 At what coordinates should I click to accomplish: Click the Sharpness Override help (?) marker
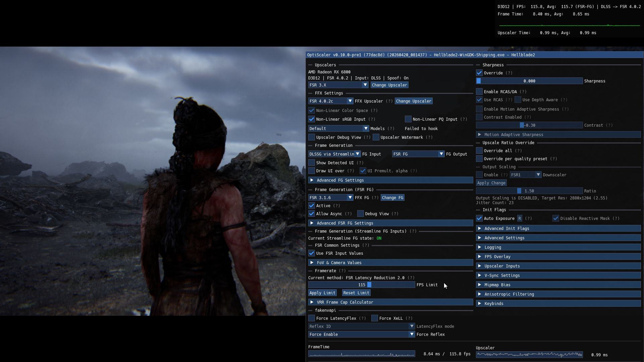(509, 73)
